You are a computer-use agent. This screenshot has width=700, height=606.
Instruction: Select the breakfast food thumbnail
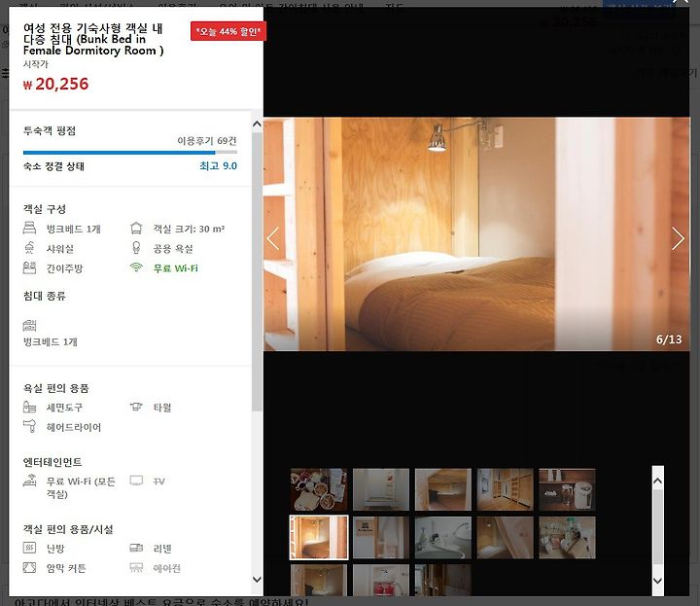pos(319,489)
